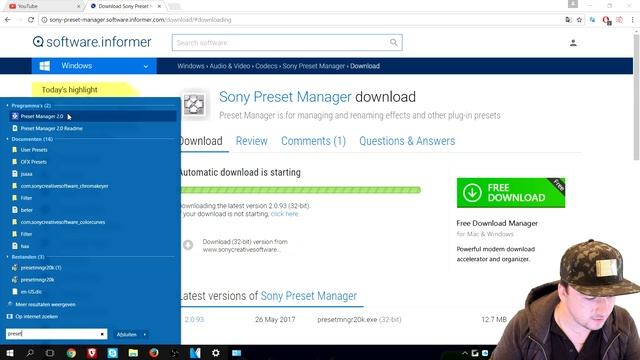Open the arrow next to Afsluiten
This screenshot has width=640, height=360.
(144, 334)
